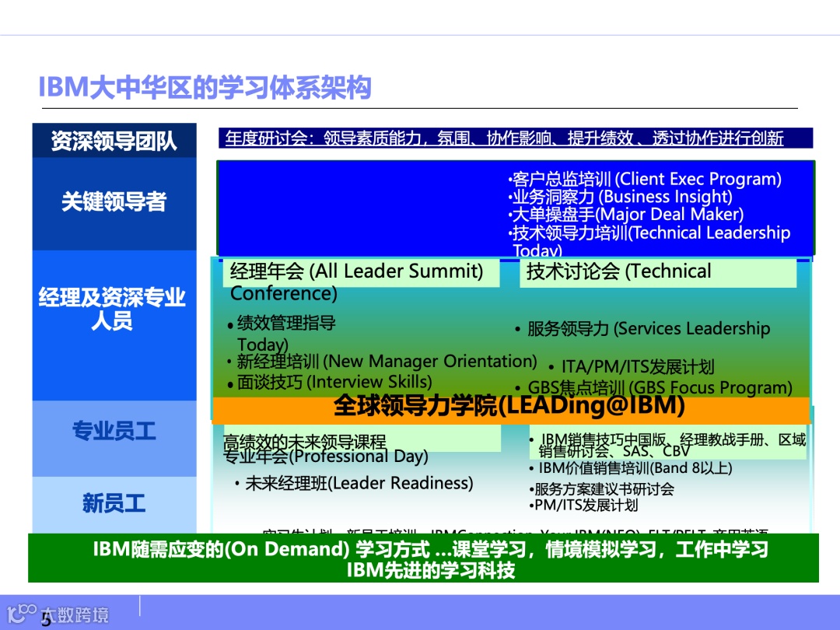Click green banner IBM随需应变的(On Demand) 学习方式

pos(431,550)
